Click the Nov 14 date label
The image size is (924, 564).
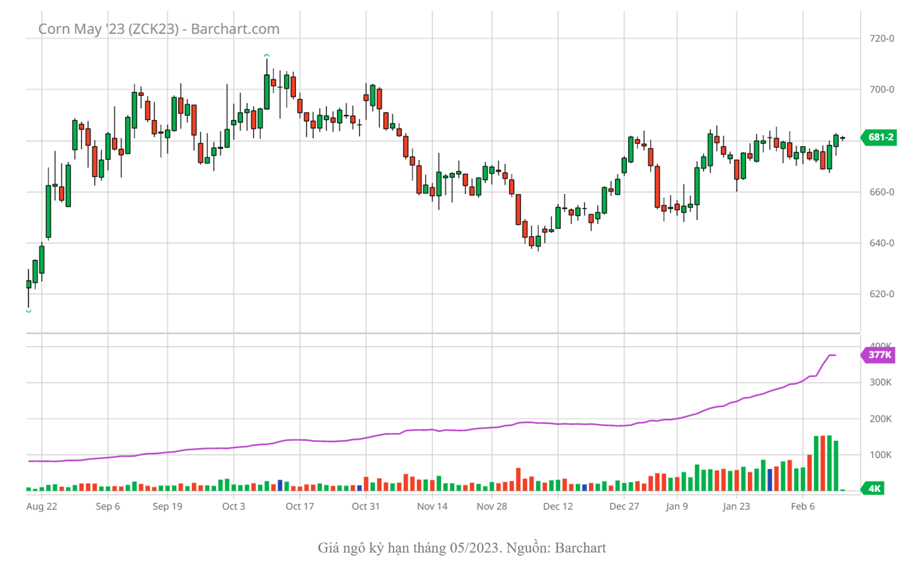(432, 506)
